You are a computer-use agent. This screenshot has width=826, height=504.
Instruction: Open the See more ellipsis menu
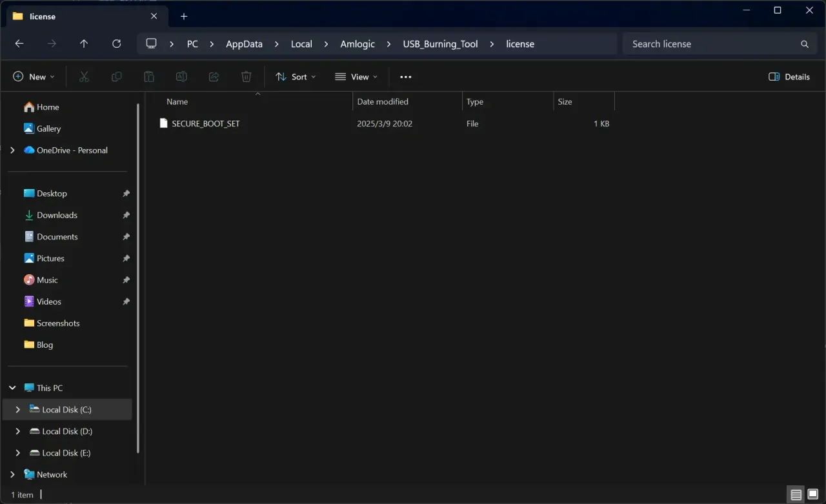[x=405, y=77]
